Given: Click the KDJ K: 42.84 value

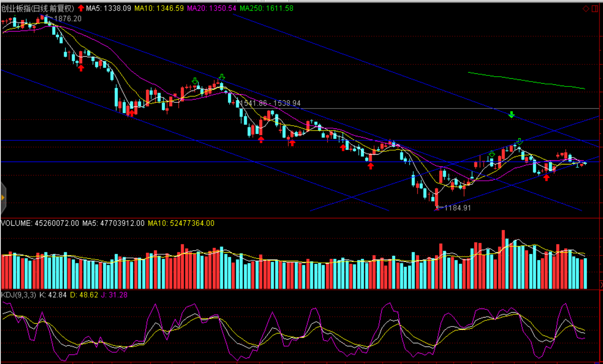Looking at the screenshot, I should pos(53,295).
